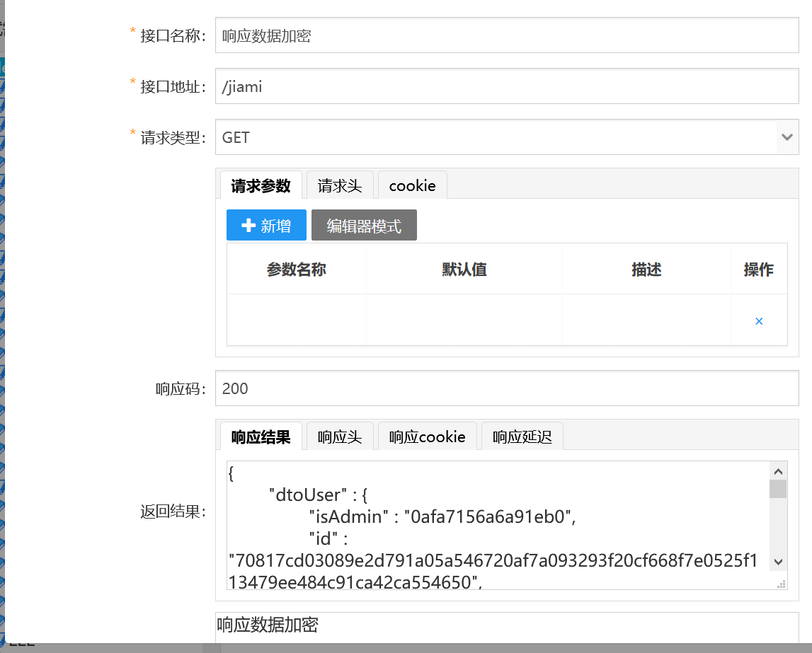Switch to the 请求参数 tab

(261, 185)
